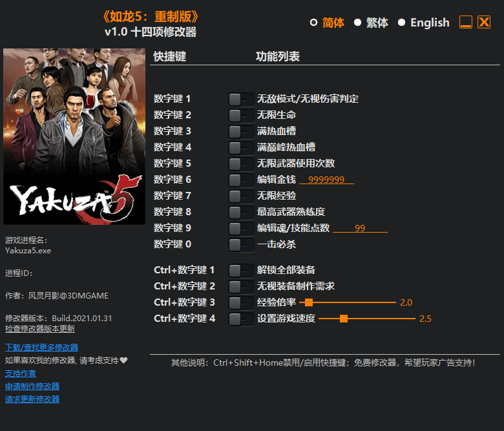This screenshot has width=504, height=431.
Task: Toggle the 满巅峰热血槽 switch
Action: [x=241, y=148]
